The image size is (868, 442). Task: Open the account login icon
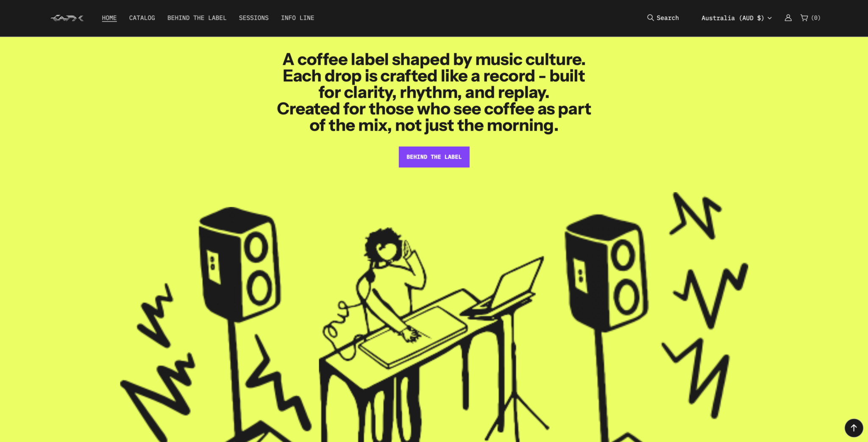point(788,18)
